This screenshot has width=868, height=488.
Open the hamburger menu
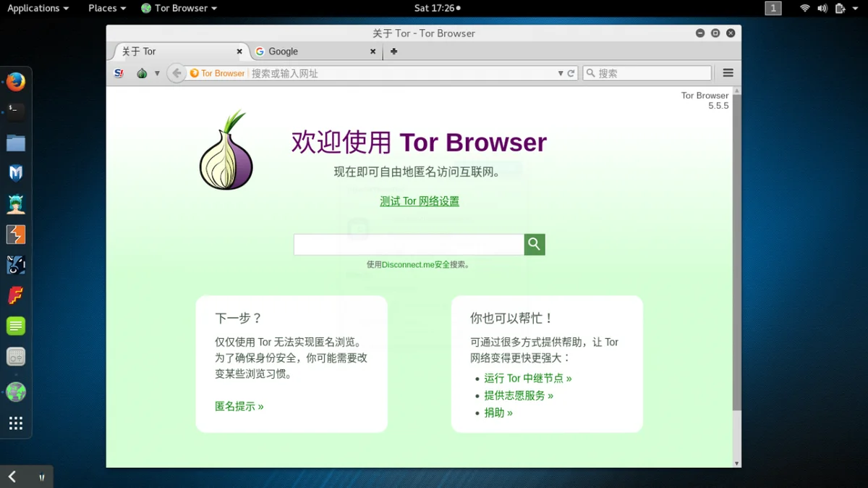tap(728, 73)
